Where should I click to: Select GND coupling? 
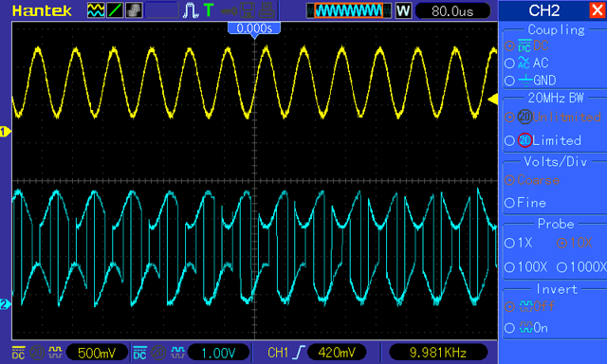pos(531,81)
